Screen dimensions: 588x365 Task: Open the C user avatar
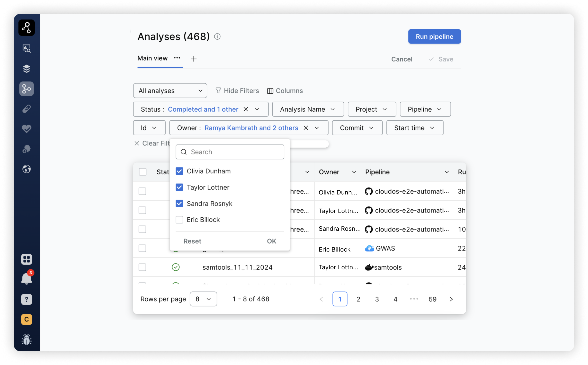click(x=26, y=319)
